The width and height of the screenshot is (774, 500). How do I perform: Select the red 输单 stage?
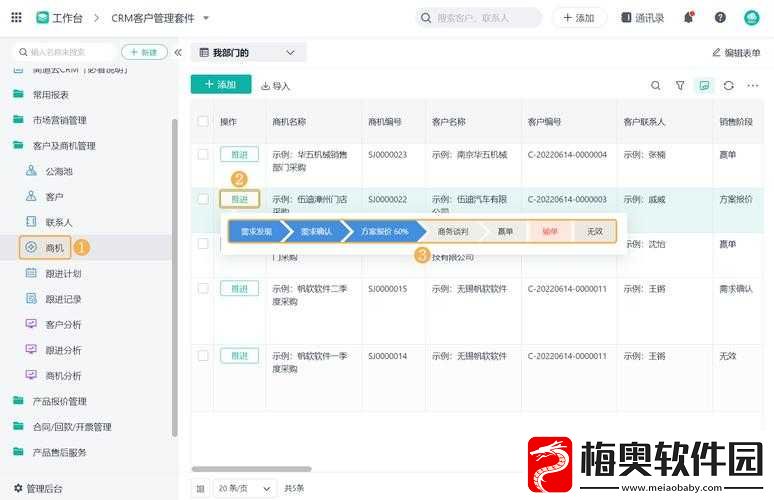pyautogui.click(x=550, y=231)
